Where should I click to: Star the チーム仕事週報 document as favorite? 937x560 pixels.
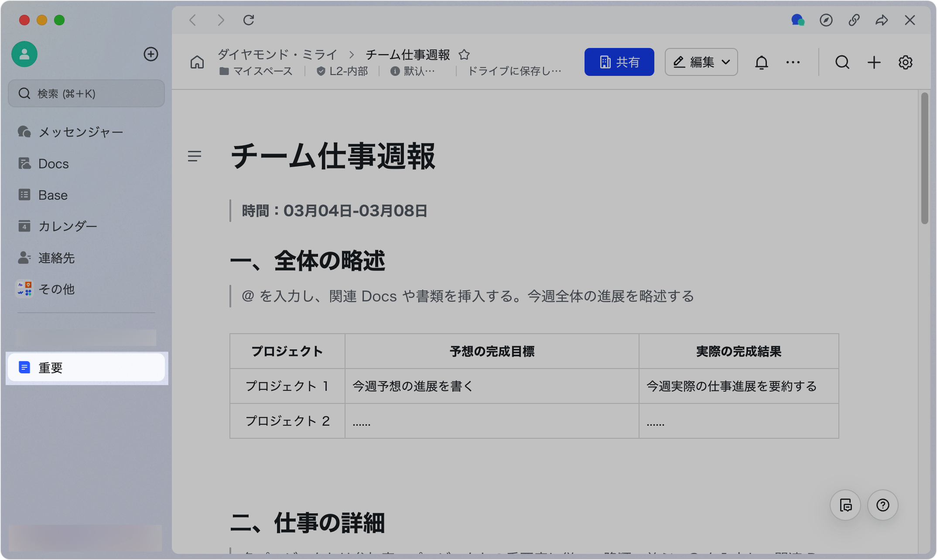[464, 55]
